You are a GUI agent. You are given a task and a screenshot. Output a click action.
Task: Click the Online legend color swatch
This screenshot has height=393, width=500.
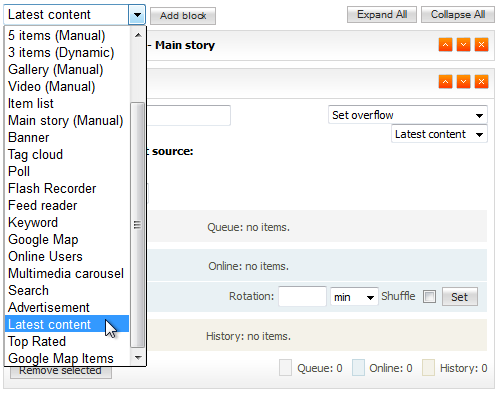tap(358, 368)
